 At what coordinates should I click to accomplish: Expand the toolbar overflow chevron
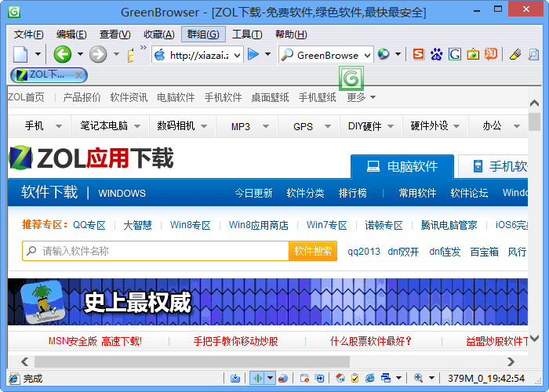pos(144,48)
